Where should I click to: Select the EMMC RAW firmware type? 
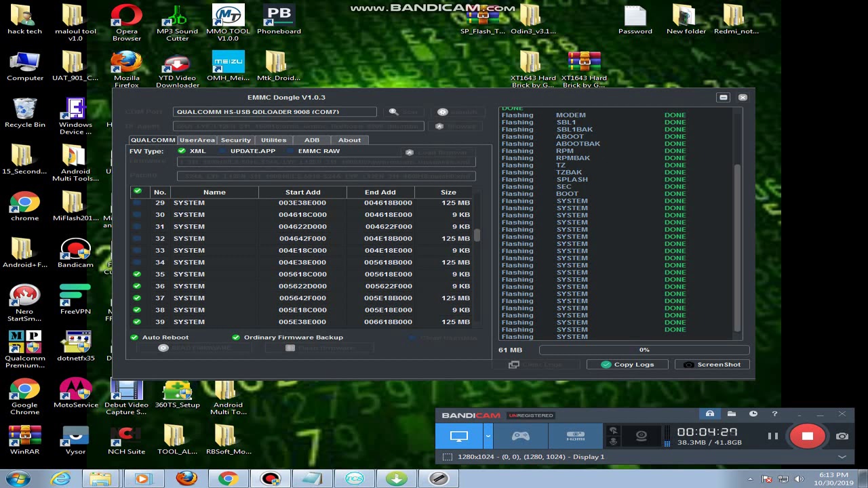tap(313, 151)
